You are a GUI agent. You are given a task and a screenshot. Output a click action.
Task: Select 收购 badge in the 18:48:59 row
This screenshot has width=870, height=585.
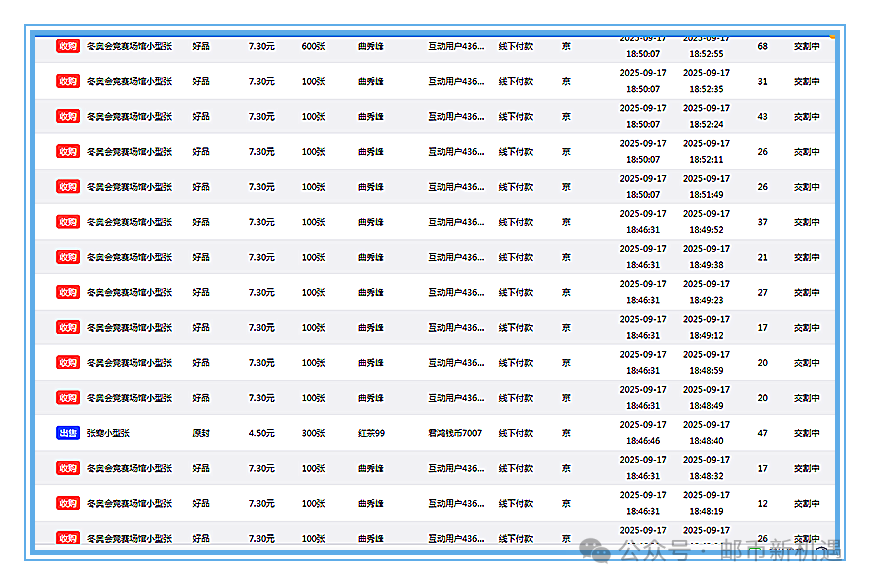67,363
